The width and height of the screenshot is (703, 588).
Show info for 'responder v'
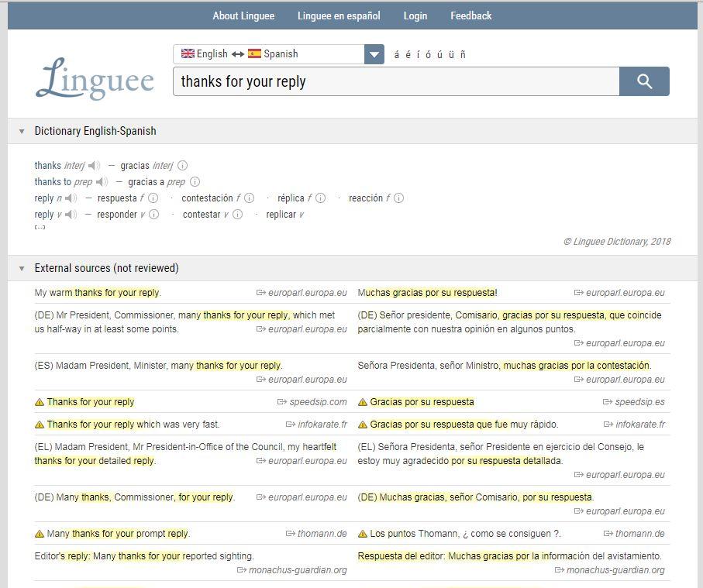point(153,215)
